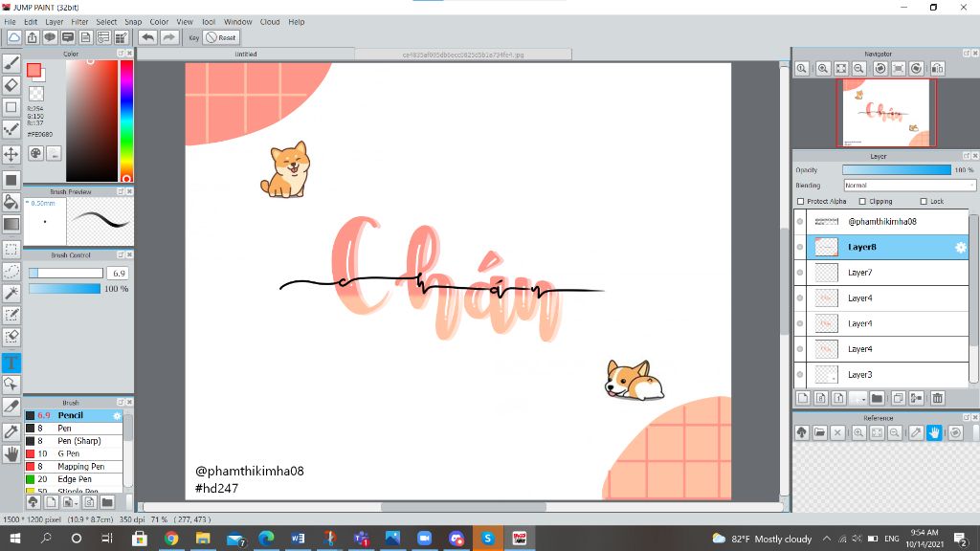The height and width of the screenshot is (551, 980).
Task: Open Google Chrome from the taskbar
Action: [171, 539]
